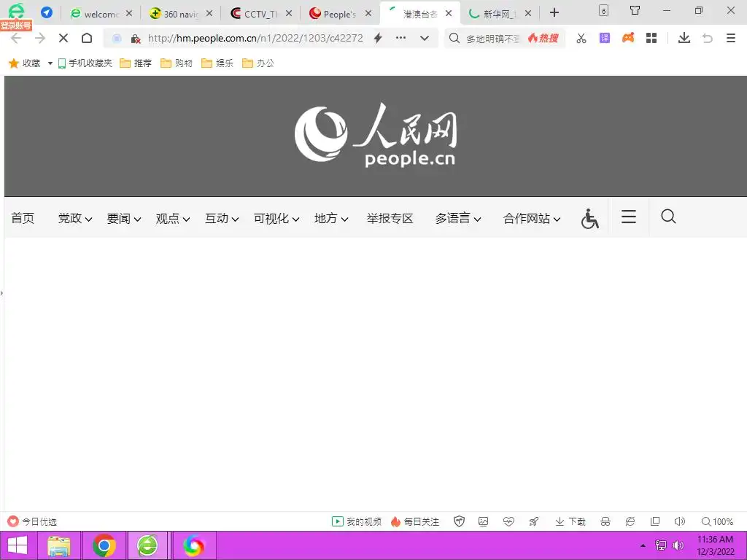Click 今日优选 in status bar
The image size is (747, 560).
[x=32, y=521]
